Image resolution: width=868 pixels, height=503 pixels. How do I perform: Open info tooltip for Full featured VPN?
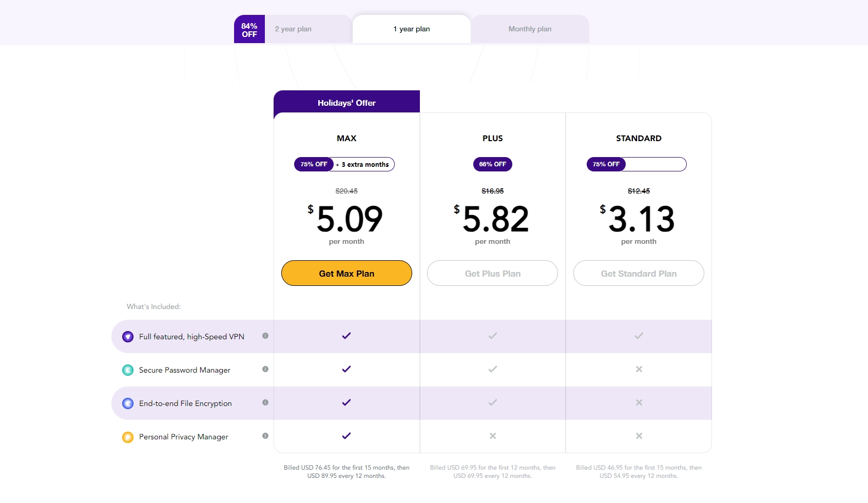(x=265, y=336)
